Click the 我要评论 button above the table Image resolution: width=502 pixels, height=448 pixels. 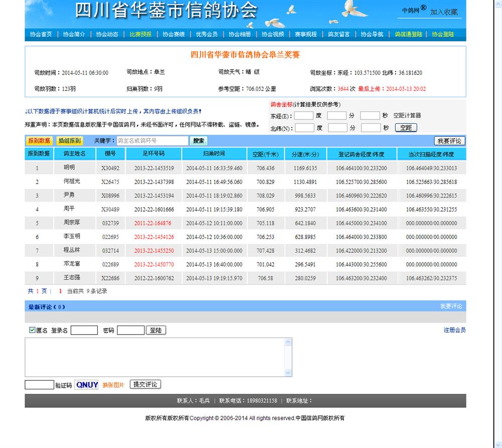449,141
